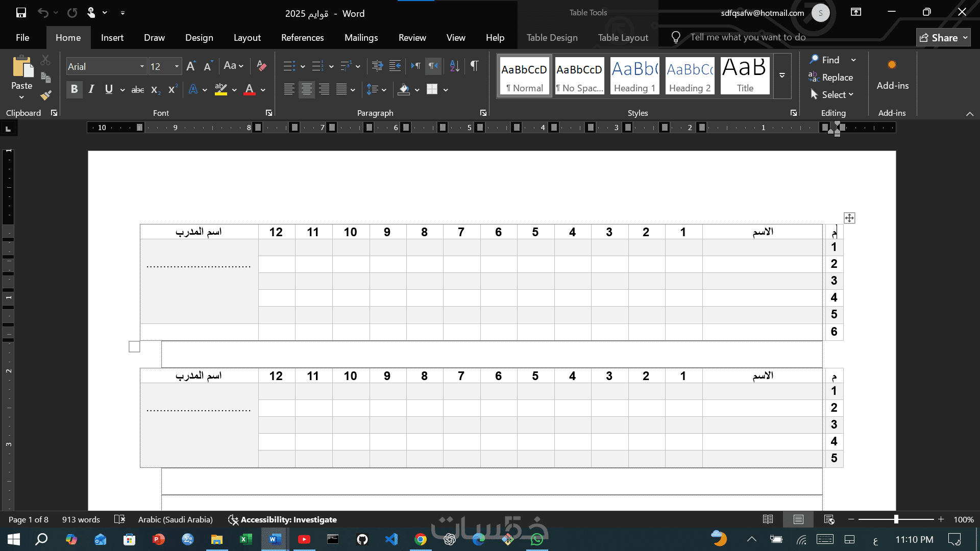Expand the font name Arial dropdown

(142, 66)
